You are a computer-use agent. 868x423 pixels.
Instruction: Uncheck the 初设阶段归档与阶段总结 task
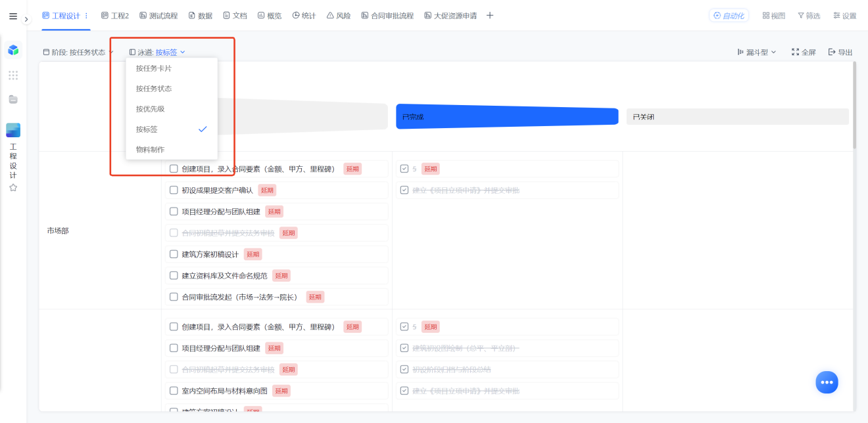tap(404, 369)
